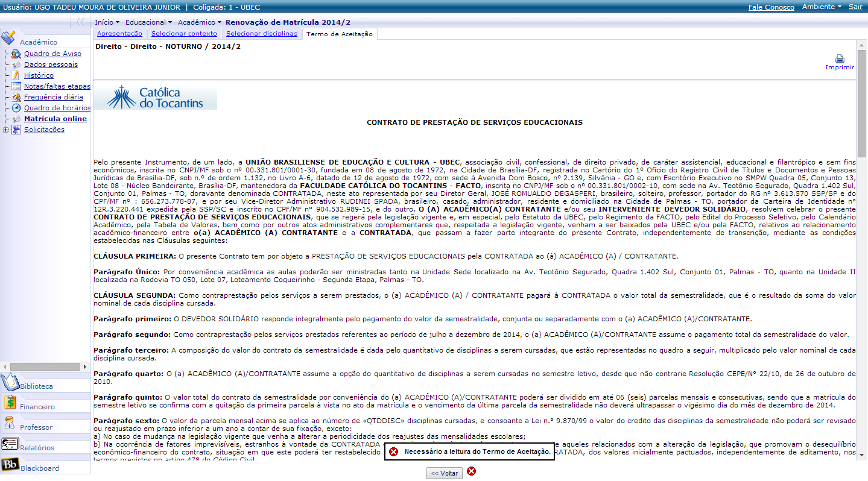Click the Notas/faltas etapas table icon
The width and height of the screenshot is (868, 481).
pyautogui.click(x=16, y=86)
